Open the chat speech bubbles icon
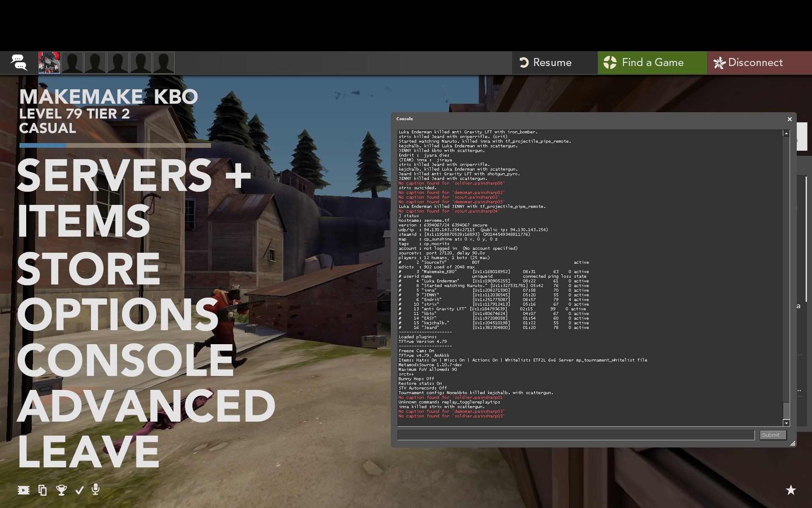812x508 pixels. point(19,63)
